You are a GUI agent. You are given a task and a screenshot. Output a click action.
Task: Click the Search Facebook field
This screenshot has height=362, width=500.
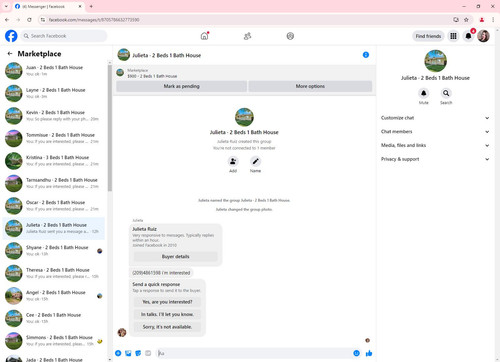click(64, 36)
